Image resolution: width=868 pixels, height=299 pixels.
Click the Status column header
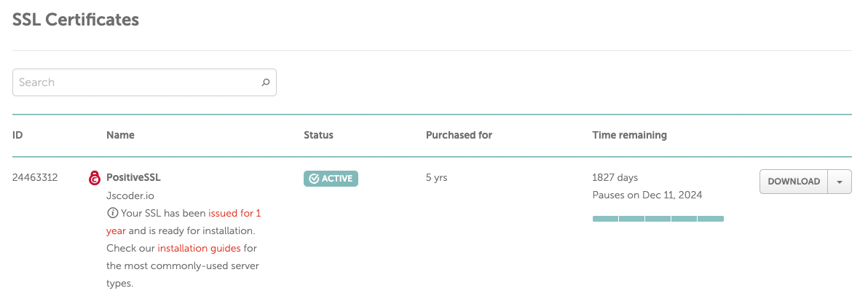(x=318, y=135)
